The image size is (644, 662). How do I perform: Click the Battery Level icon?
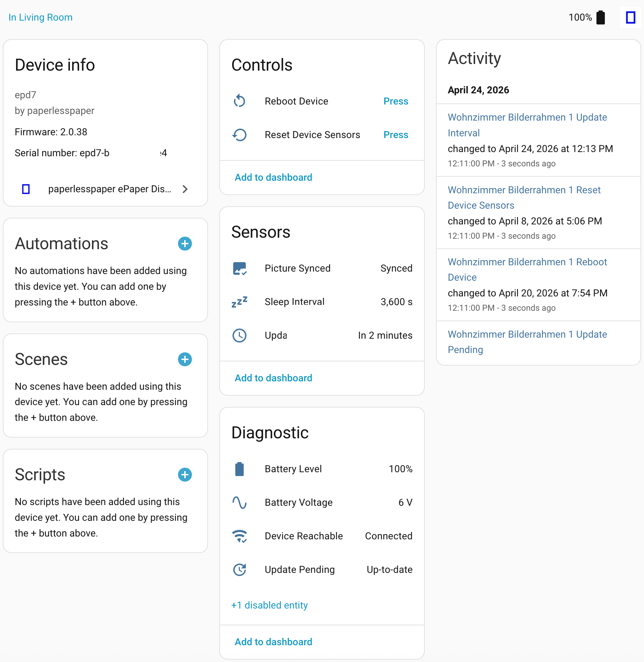[239, 469]
